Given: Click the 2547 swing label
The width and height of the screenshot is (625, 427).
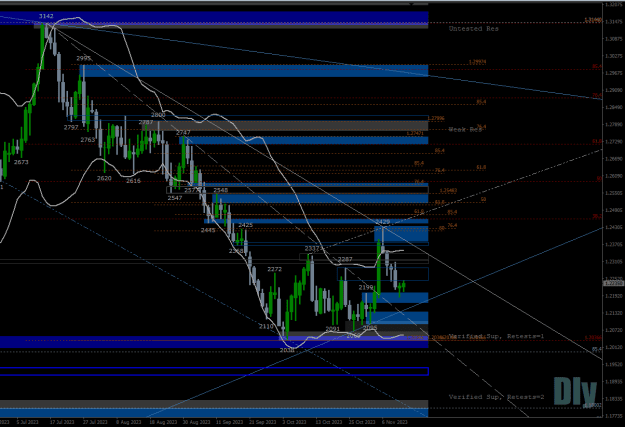Looking at the screenshot, I should [x=175, y=198].
